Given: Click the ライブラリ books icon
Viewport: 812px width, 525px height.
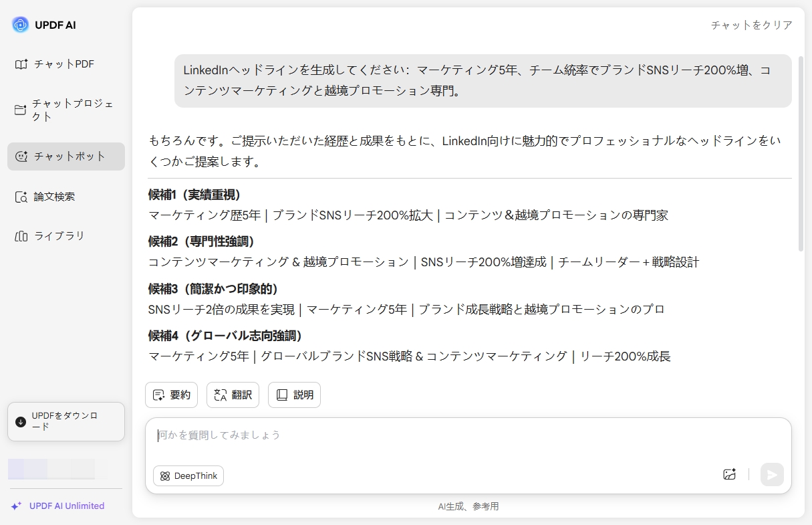Looking at the screenshot, I should click(x=21, y=236).
